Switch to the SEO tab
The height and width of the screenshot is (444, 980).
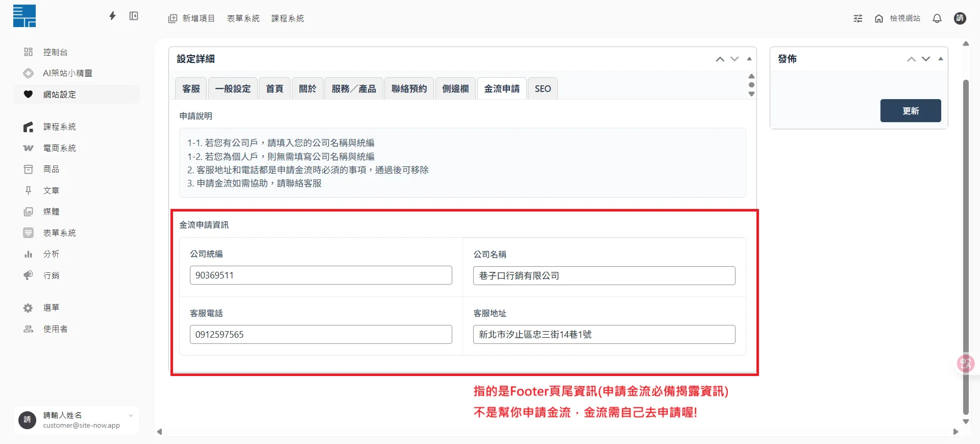pyautogui.click(x=543, y=89)
